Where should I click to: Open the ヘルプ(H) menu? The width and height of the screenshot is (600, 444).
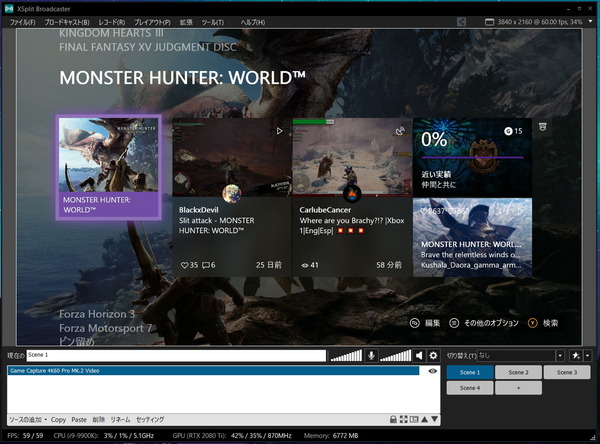(253, 22)
